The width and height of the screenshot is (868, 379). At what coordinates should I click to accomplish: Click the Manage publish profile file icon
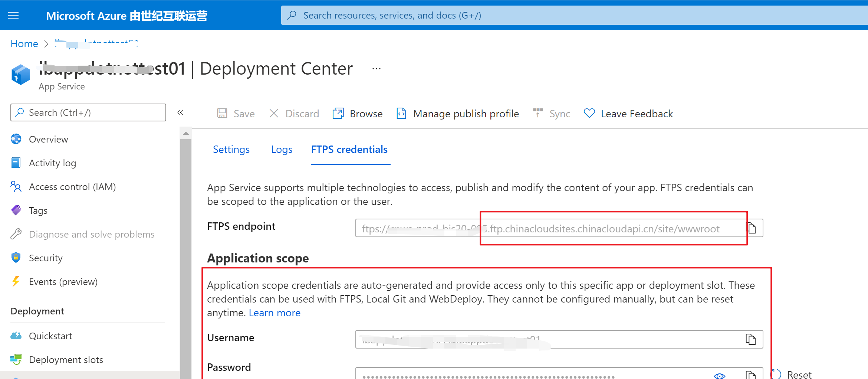coord(401,113)
